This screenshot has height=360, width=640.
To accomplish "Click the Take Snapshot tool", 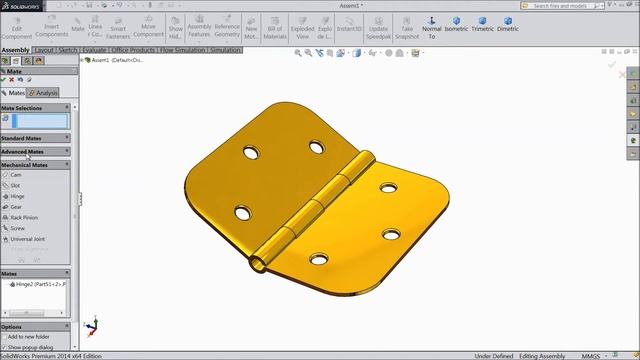I will click(407, 28).
